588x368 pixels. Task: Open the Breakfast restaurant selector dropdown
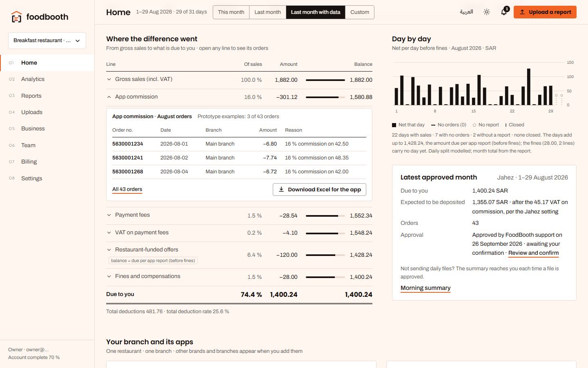pyautogui.click(x=47, y=40)
